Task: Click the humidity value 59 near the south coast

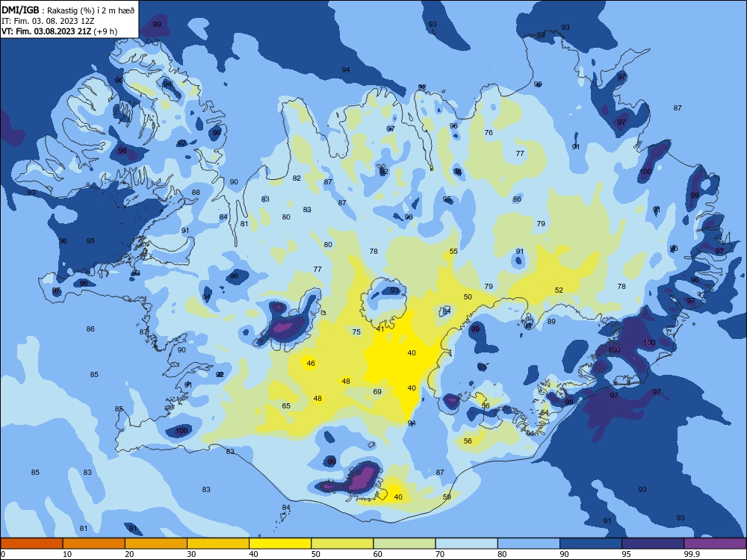Action: (x=447, y=497)
